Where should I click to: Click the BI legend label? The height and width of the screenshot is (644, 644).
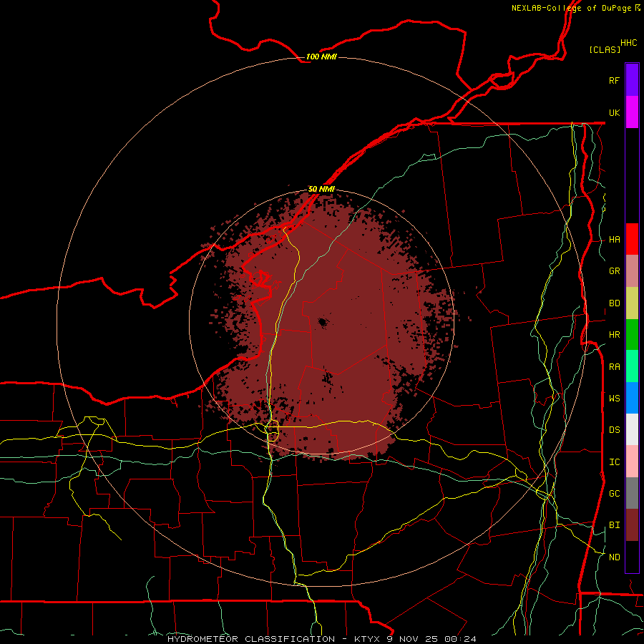(614, 525)
